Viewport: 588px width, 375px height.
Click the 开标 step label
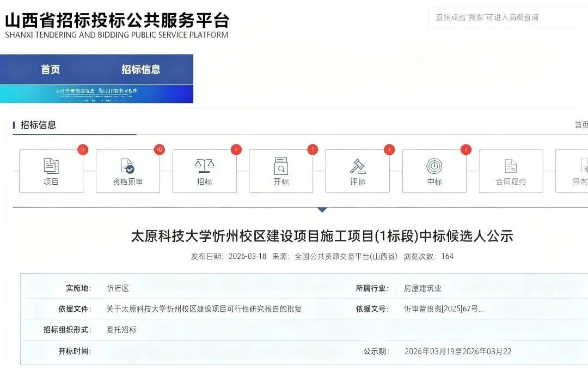click(281, 182)
